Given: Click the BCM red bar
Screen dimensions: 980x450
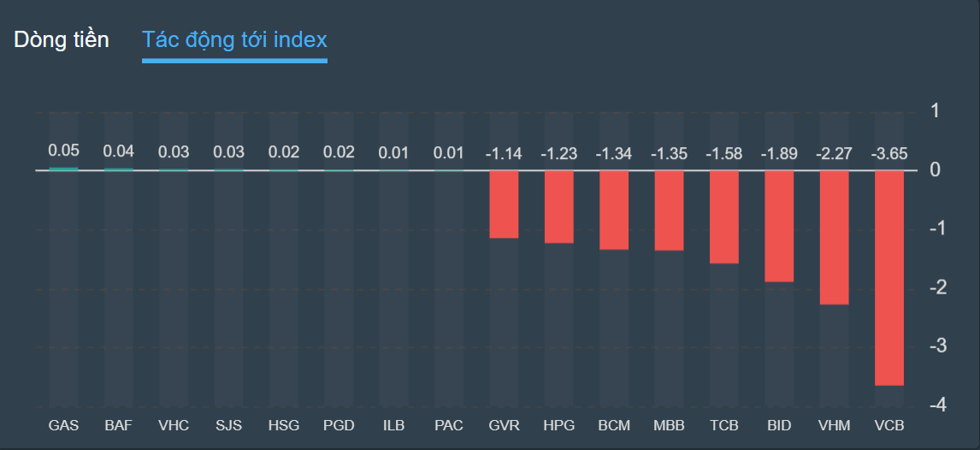Looking at the screenshot, I should [613, 210].
